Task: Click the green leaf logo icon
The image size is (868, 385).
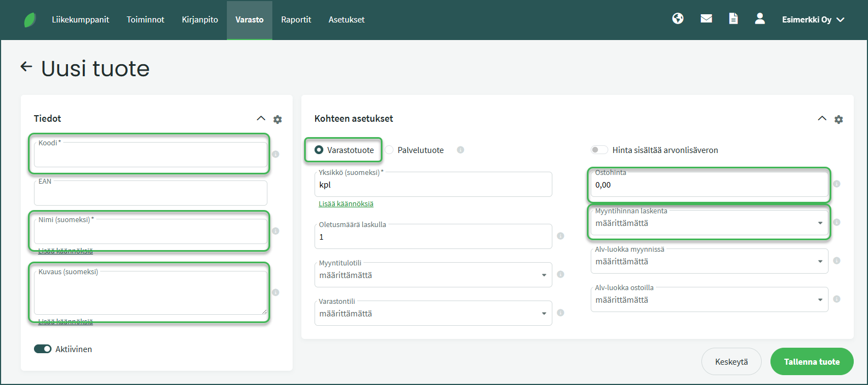Action: click(30, 20)
